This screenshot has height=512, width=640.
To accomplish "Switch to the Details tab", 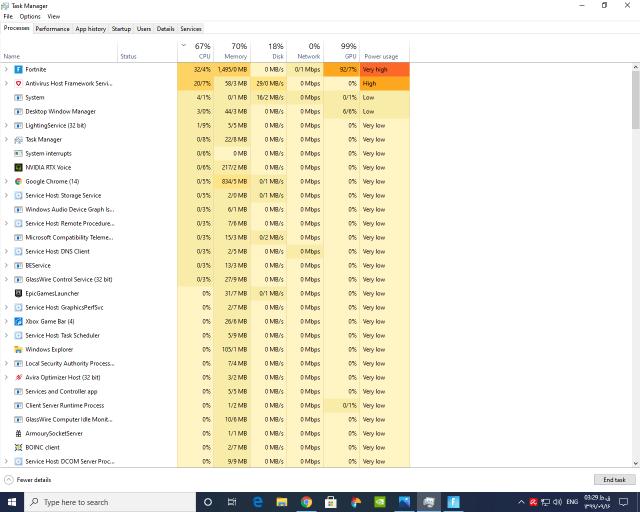I will [x=165, y=29].
